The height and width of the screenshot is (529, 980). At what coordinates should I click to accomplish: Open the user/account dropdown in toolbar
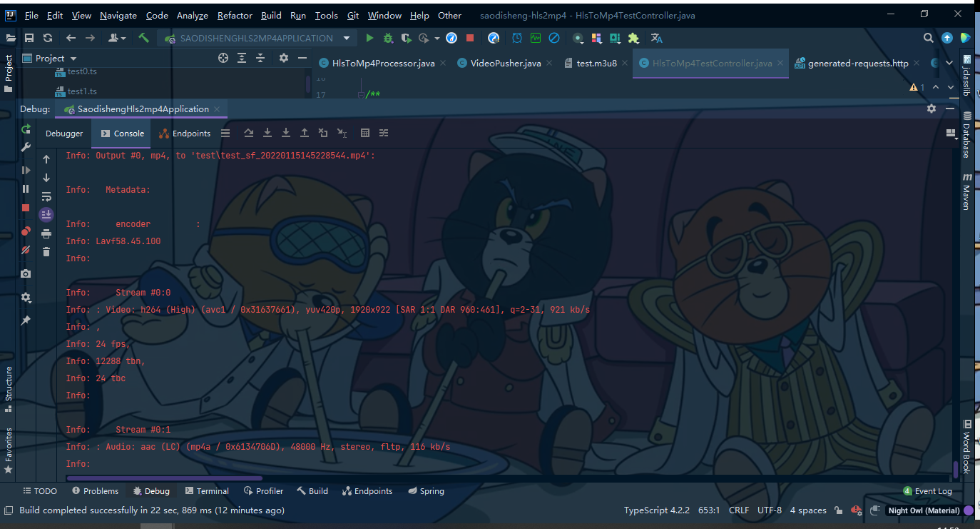coord(117,38)
